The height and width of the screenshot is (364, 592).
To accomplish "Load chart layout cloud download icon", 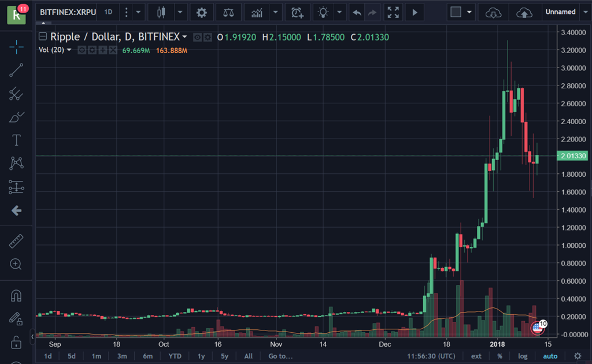I will tap(493, 13).
